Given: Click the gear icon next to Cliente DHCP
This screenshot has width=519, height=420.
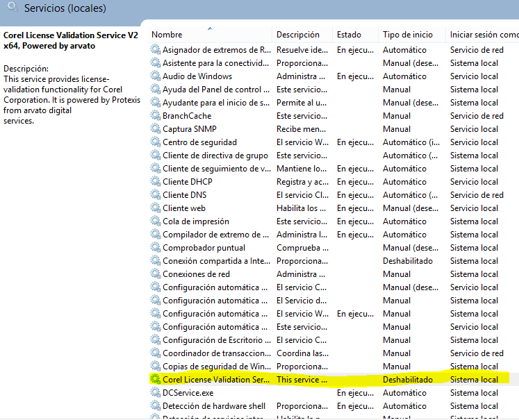Looking at the screenshot, I should [155, 182].
